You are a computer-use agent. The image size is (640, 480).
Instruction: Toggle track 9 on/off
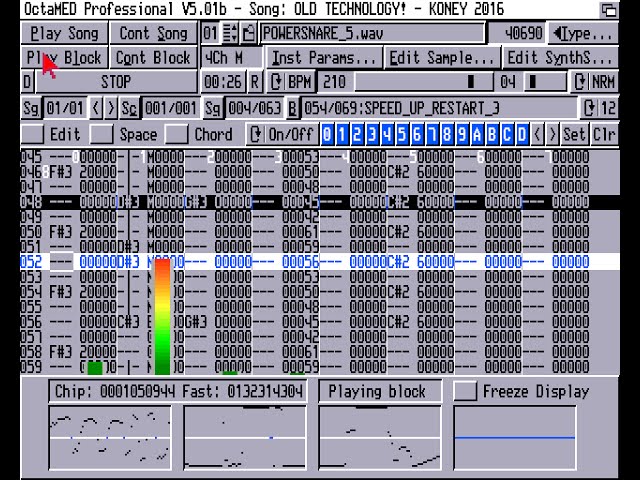(462, 134)
